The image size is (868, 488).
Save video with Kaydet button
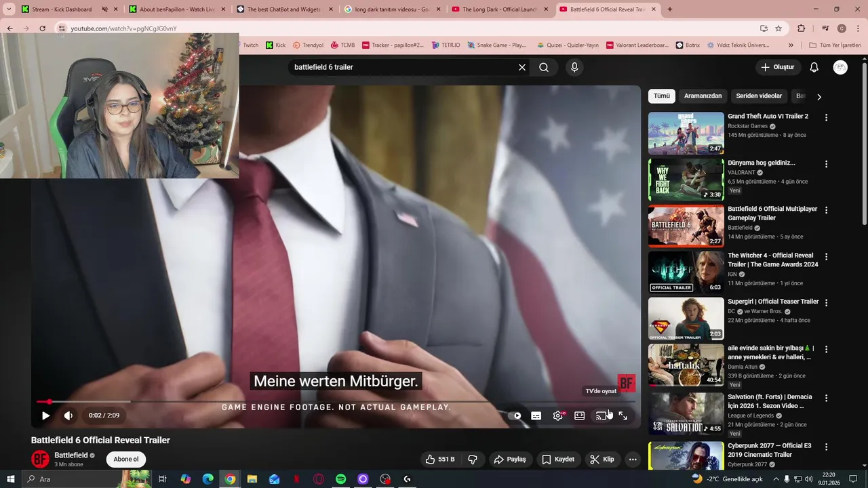click(x=557, y=460)
